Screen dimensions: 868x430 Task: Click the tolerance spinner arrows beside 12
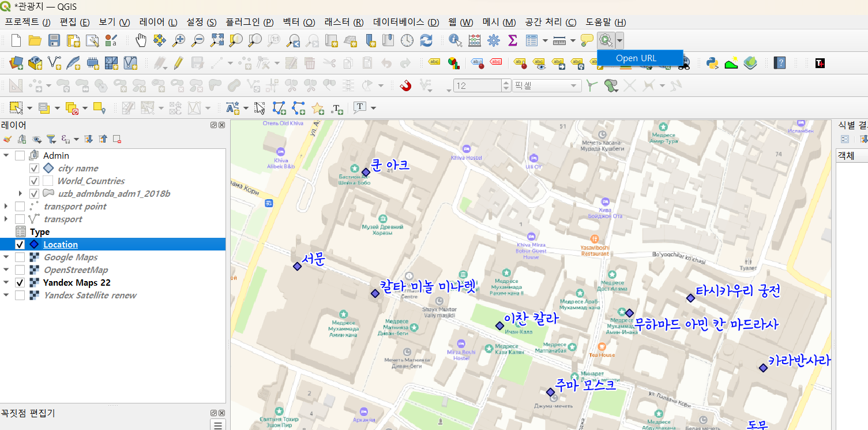click(506, 86)
